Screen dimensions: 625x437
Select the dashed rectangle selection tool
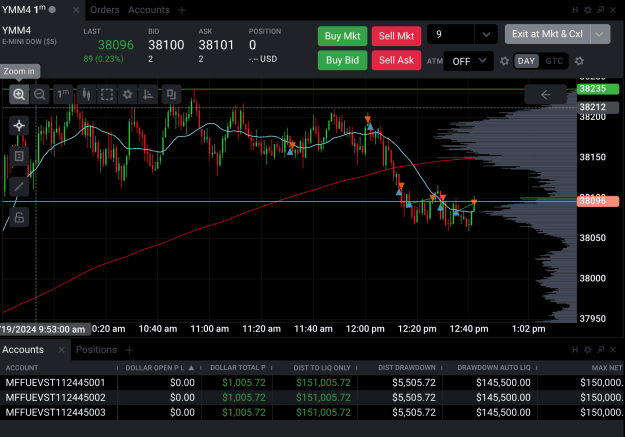[x=107, y=94]
